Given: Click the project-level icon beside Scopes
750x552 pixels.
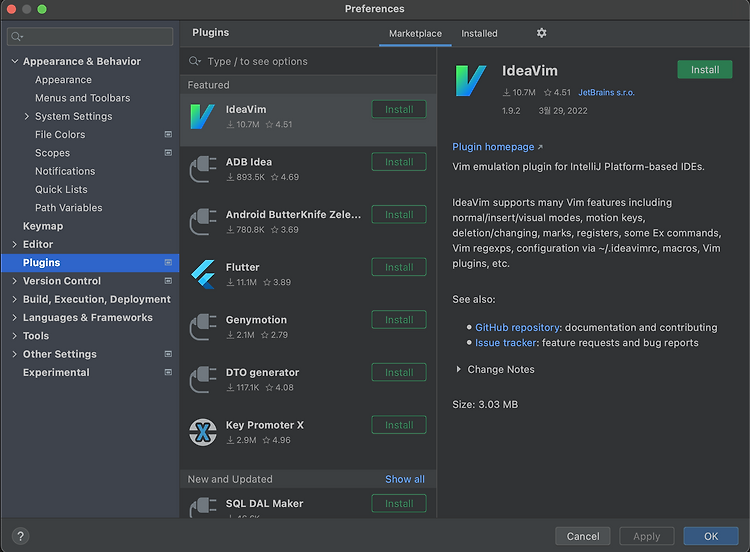Looking at the screenshot, I should (168, 153).
